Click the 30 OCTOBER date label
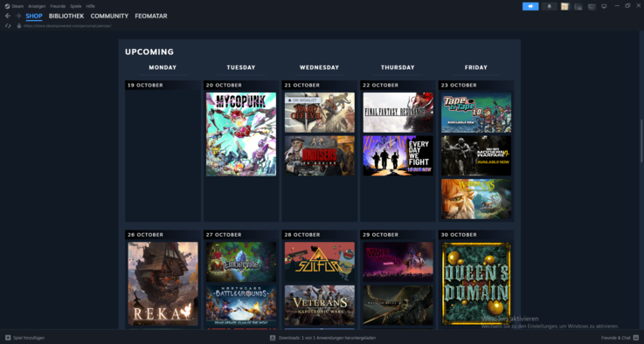 coord(459,234)
